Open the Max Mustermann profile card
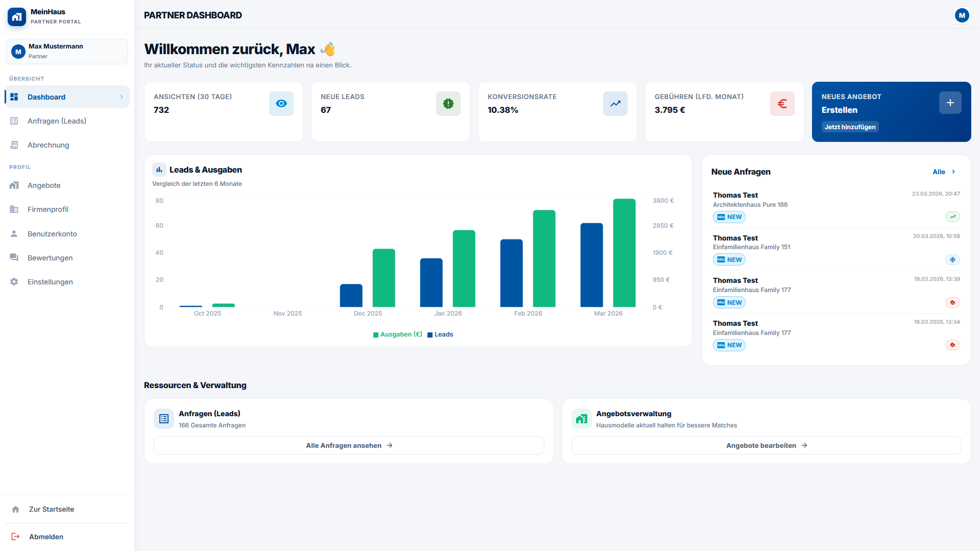 pyautogui.click(x=67, y=52)
